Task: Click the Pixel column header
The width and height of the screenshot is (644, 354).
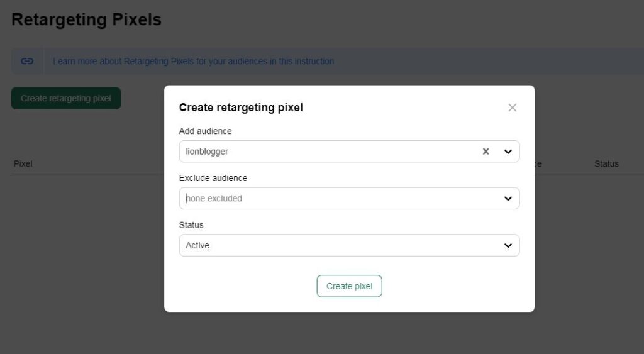Action: click(x=23, y=164)
